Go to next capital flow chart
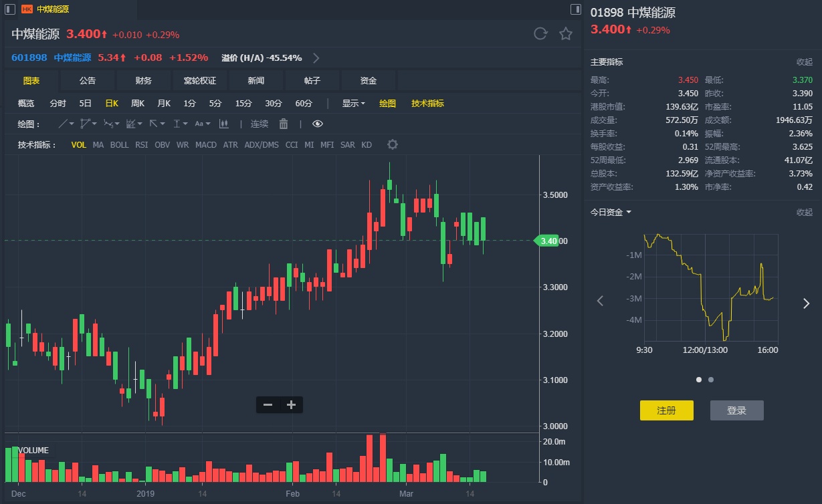The height and width of the screenshot is (504, 822). click(806, 303)
